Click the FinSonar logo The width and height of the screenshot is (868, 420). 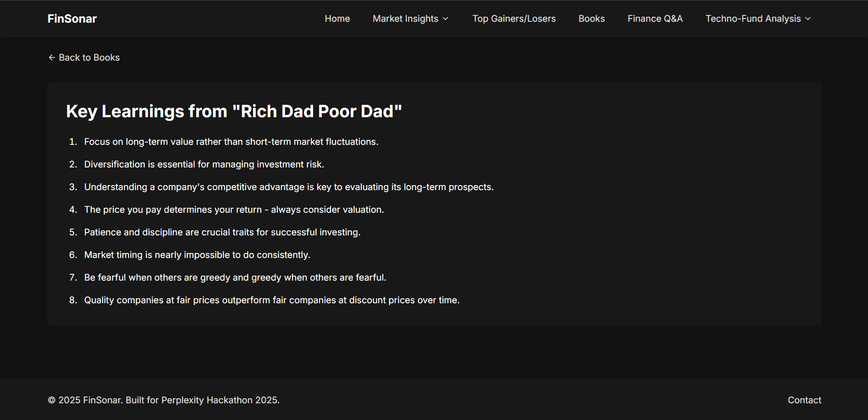click(72, 19)
